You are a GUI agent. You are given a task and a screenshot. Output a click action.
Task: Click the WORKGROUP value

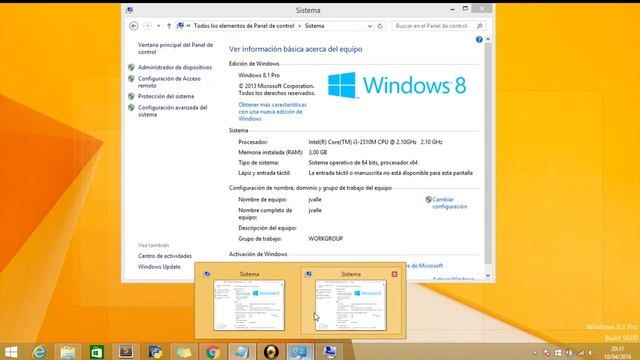(x=326, y=239)
